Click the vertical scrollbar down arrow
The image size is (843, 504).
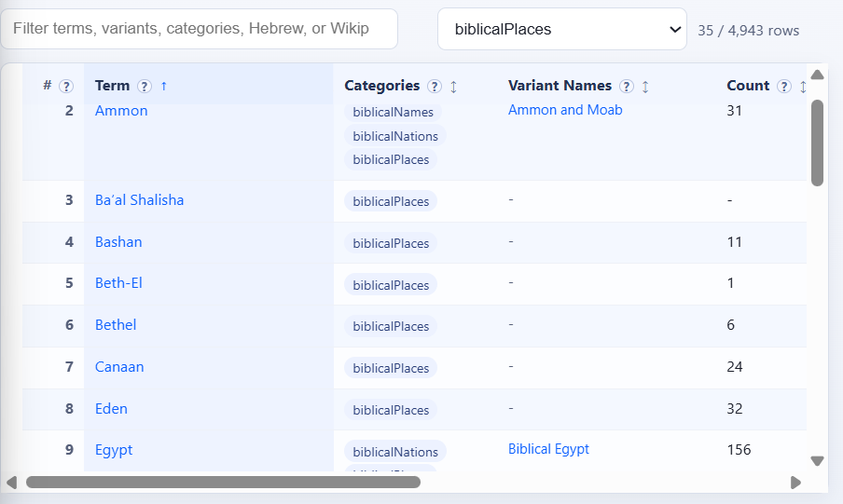[x=817, y=461]
